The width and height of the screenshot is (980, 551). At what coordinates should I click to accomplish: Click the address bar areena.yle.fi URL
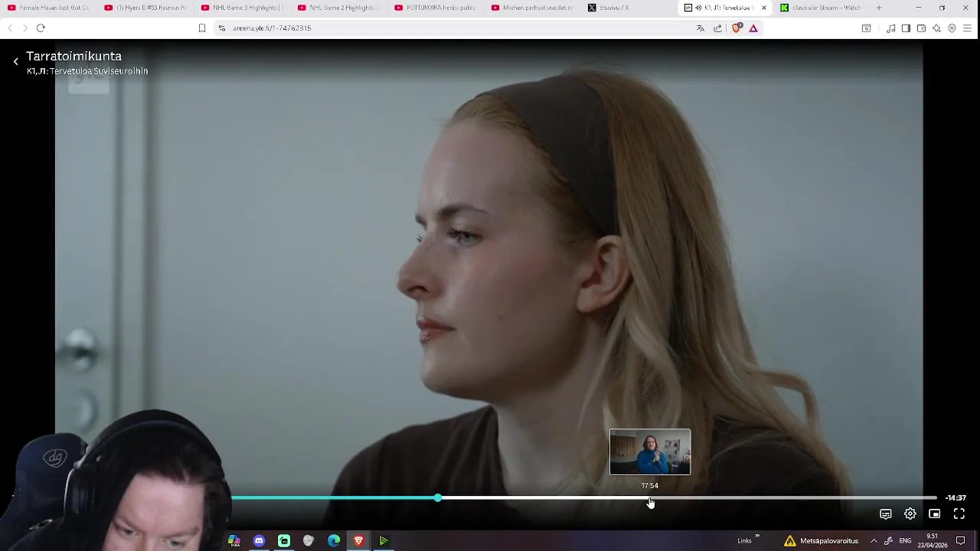click(272, 28)
